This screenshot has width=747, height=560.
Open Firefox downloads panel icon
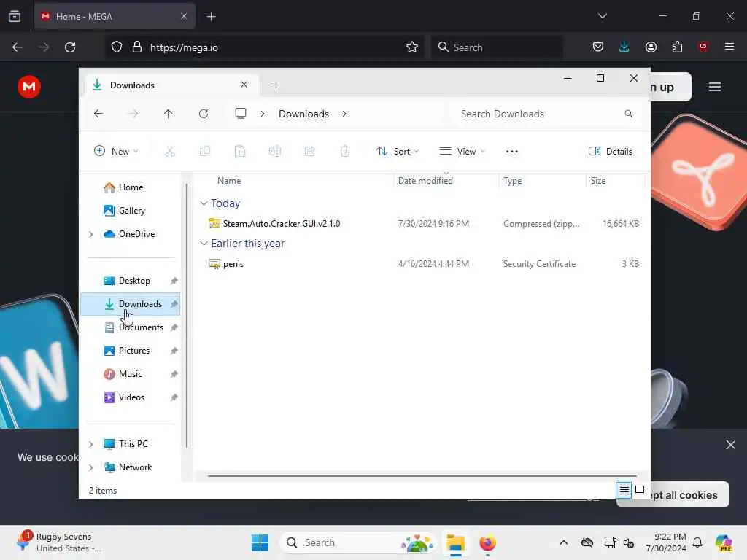624,47
